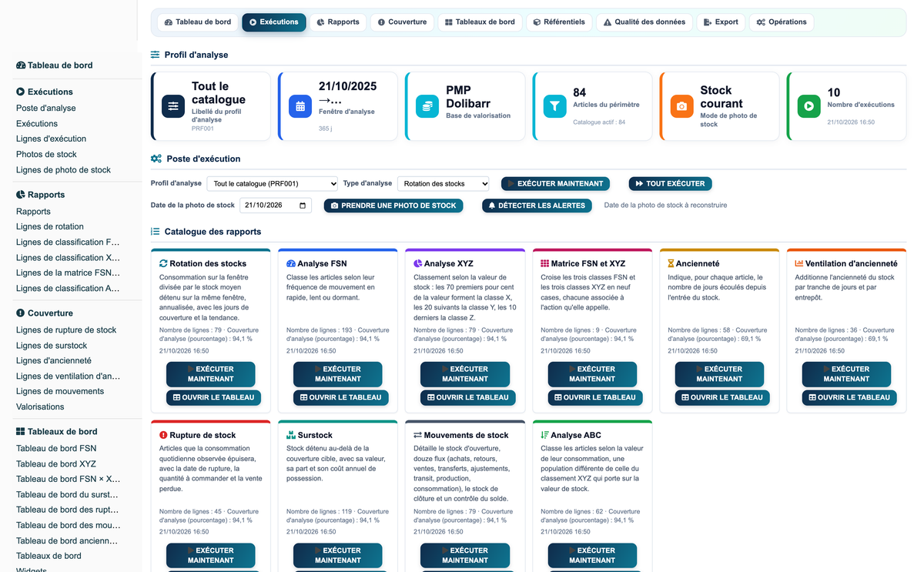Screen dimensions: 924x572
Task: Open Tableau de bord XYZ link
Action: 56,464
